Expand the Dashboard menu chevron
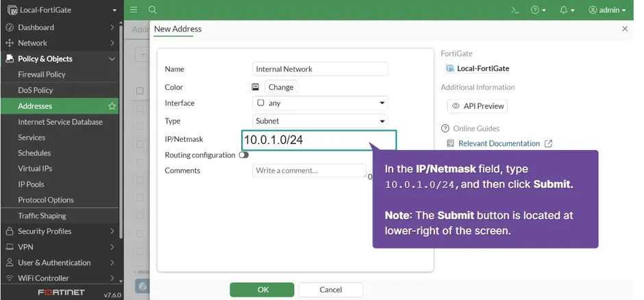 (x=112, y=27)
